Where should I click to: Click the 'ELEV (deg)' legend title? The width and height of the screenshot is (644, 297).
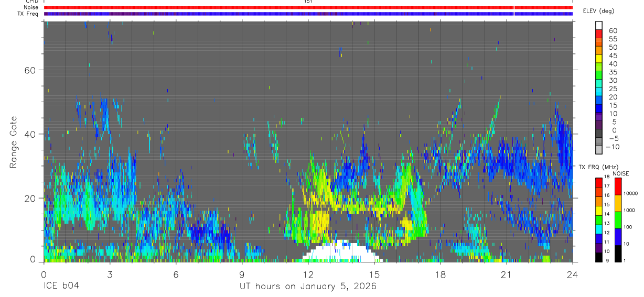pyautogui.click(x=598, y=12)
